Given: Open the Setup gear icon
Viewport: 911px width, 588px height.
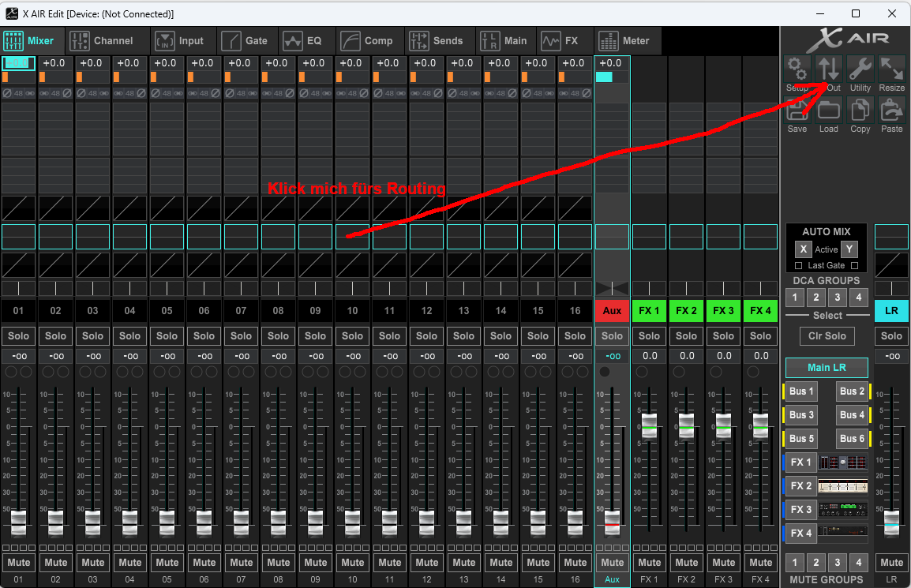Looking at the screenshot, I should pos(797,69).
